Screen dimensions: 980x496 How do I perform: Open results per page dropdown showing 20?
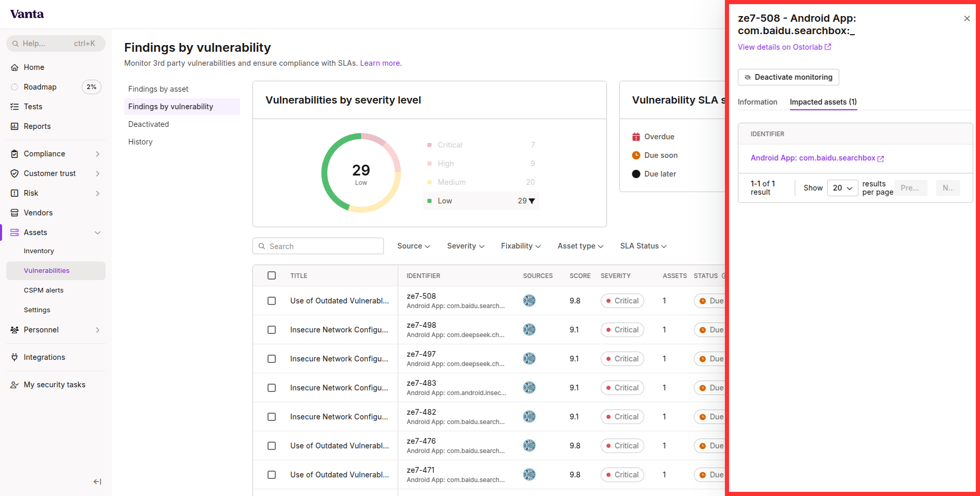point(842,188)
